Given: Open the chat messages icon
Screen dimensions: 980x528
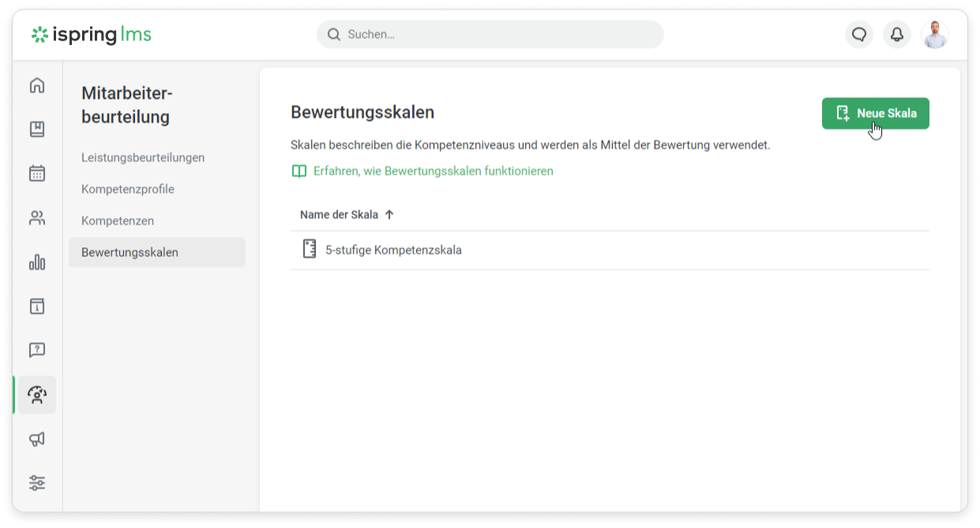Looking at the screenshot, I should [x=859, y=35].
